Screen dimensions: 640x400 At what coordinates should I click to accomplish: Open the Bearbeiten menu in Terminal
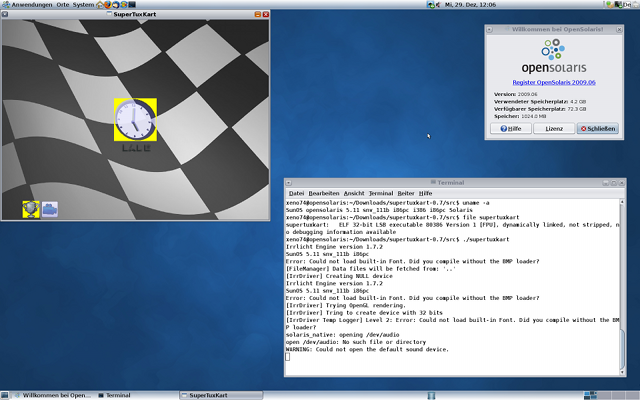coord(324,193)
